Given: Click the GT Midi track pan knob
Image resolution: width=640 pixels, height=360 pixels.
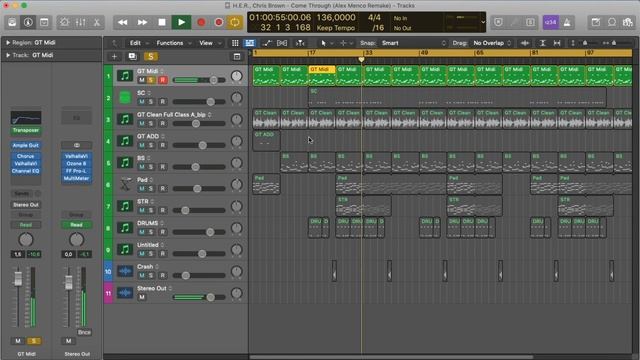Looking at the screenshot, I should [236, 76].
